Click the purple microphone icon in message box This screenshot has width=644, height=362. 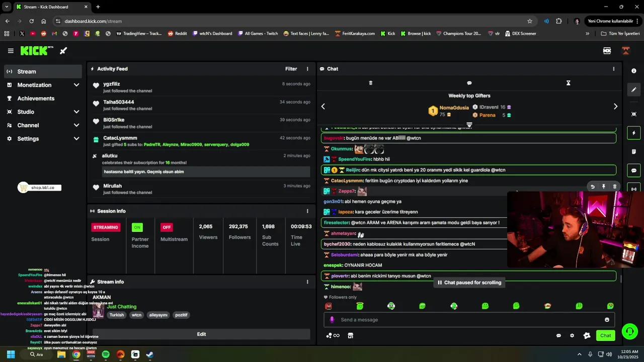[332, 320]
